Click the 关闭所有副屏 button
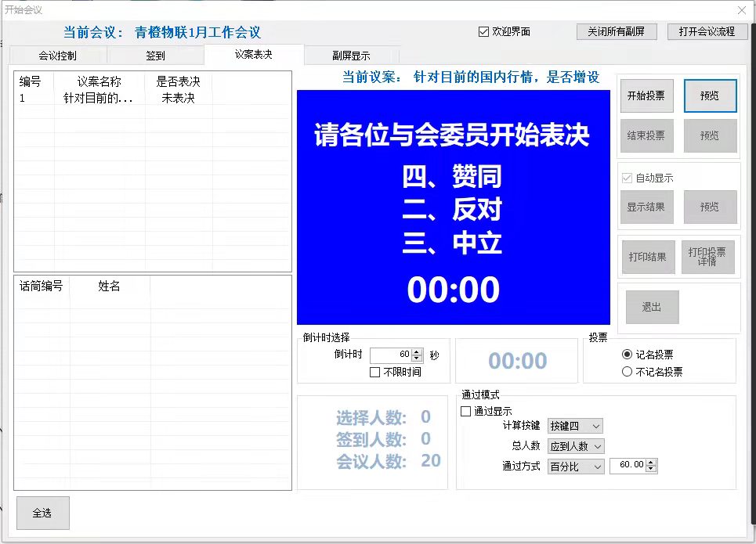Viewport: 756px width, 544px height. [x=617, y=32]
